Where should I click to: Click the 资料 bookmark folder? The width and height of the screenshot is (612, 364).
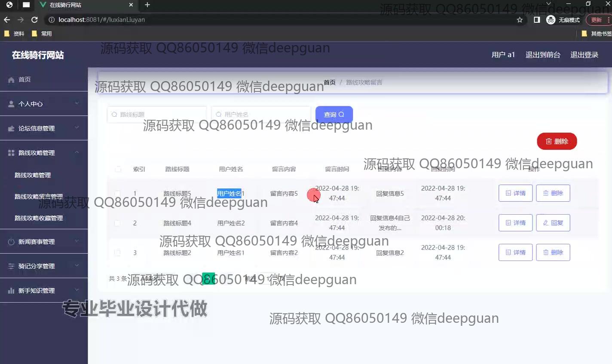(x=14, y=33)
